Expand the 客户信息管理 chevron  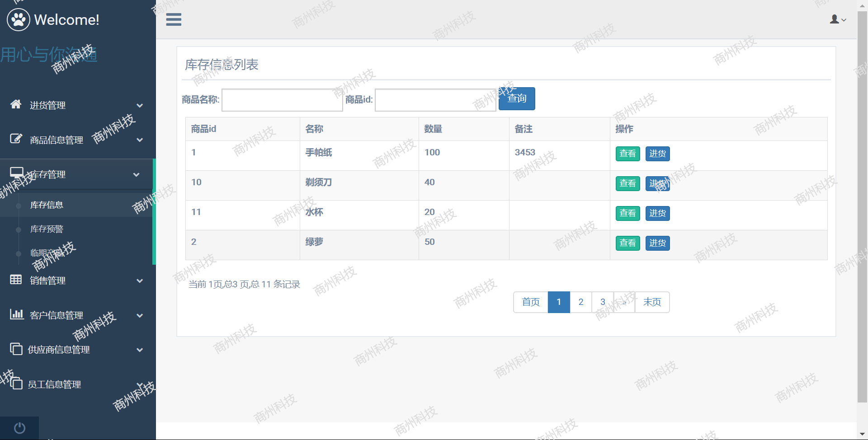(140, 316)
